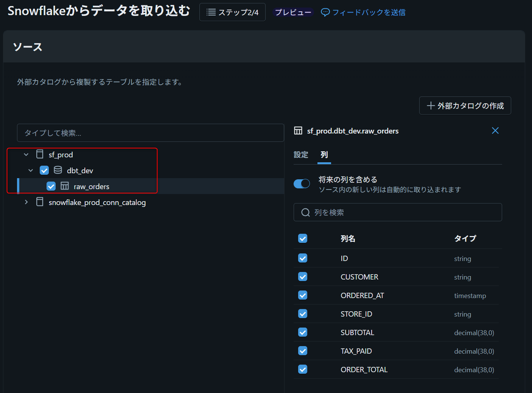532x393 pixels.
Task: Uncheck the SUBTOTAL column checkbox
Action: [303, 332]
